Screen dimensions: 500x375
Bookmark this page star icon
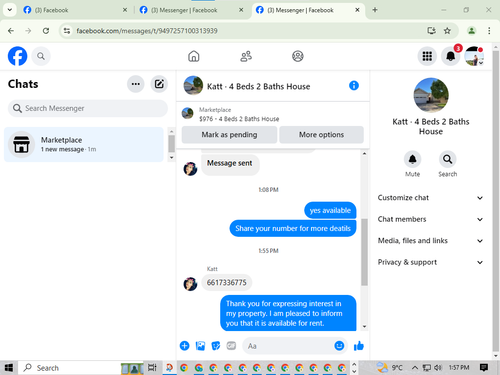[x=447, y=31]
